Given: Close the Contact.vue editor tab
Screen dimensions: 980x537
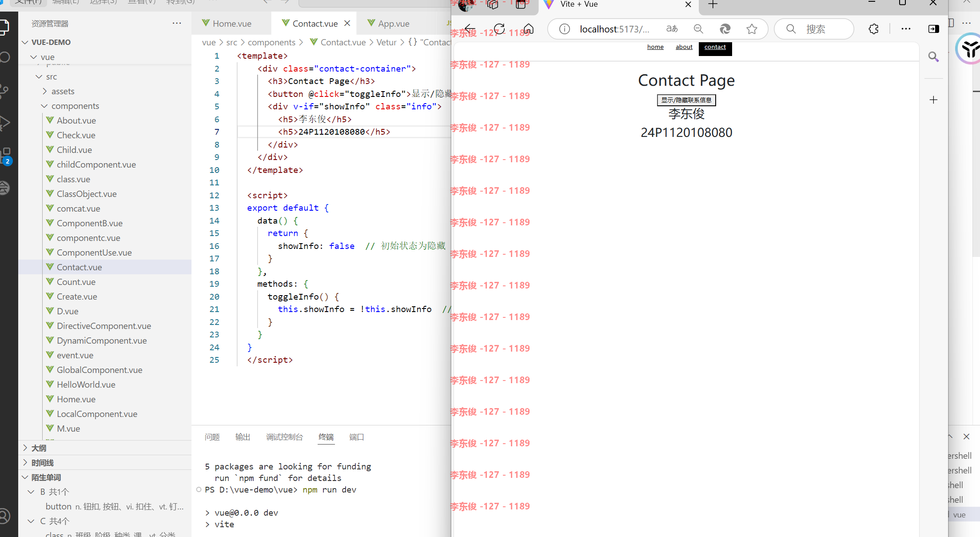Looking at the screenshot, I should (x=347, y=23).
